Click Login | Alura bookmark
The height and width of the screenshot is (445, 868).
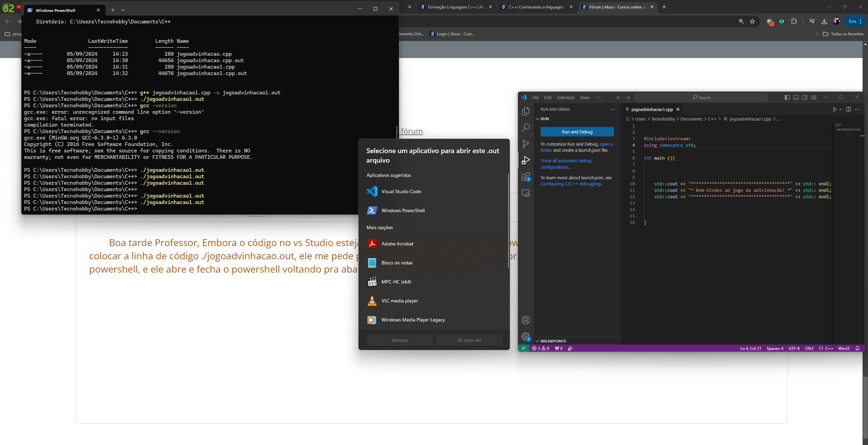(x=452, y=34)
